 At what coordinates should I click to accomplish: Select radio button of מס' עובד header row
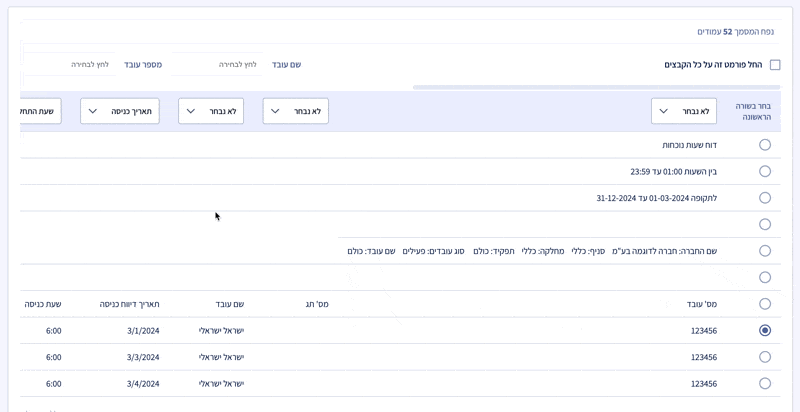tap(765, 304)
